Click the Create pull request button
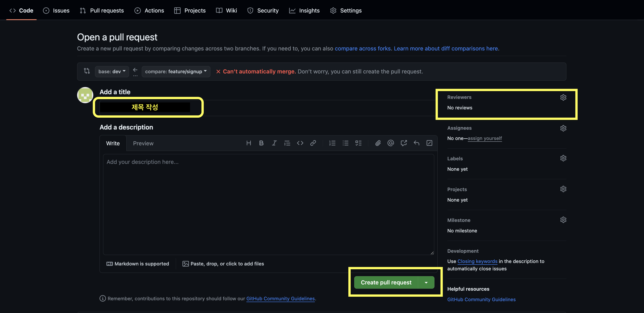Image resolution: width=644 pixels, height=313 pixels. pyautogui.click(x=386, y=283)
